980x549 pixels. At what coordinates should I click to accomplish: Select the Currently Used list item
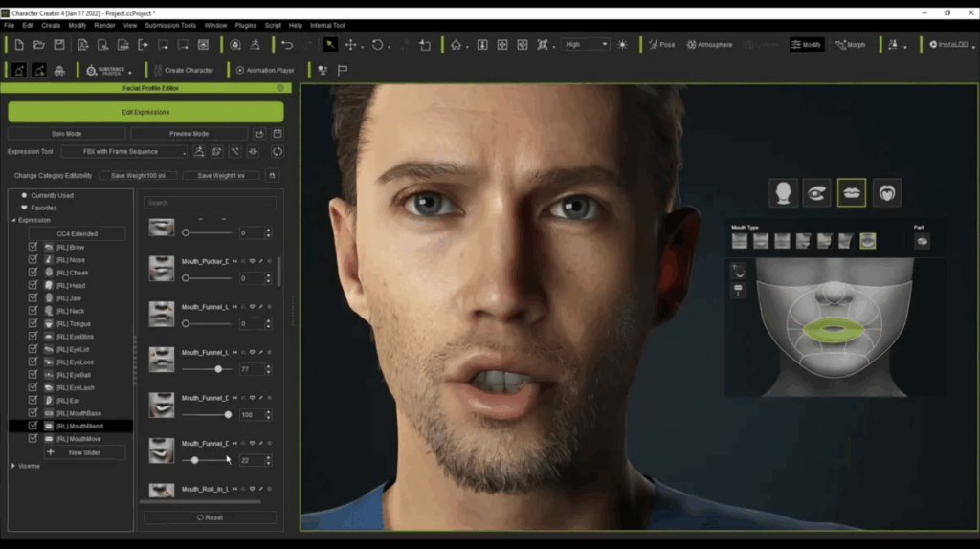pos(52,195)
